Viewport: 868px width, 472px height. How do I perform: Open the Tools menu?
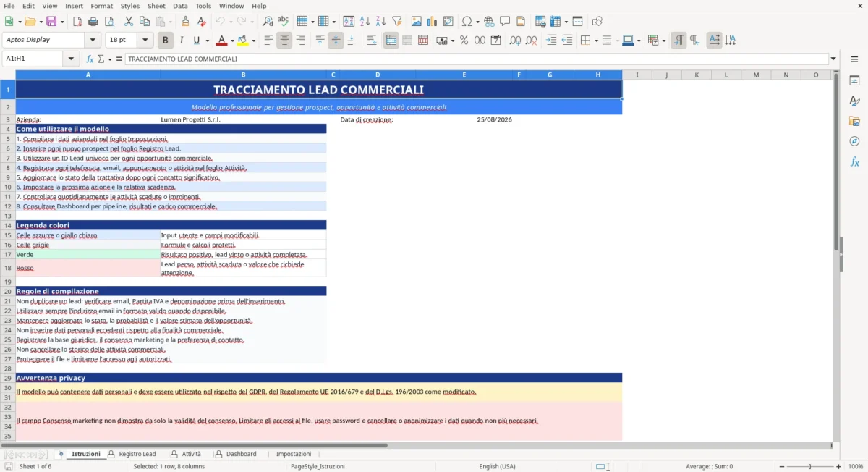[x=203, y=6]
